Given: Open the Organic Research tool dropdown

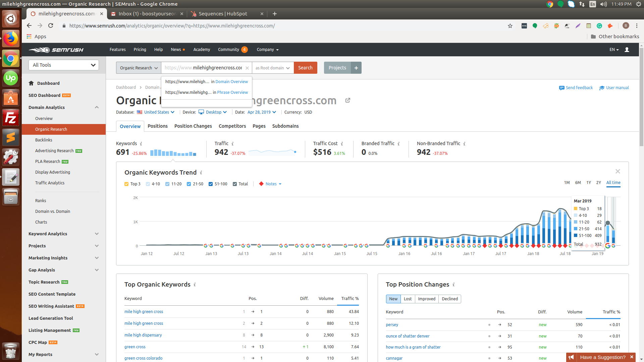Looking at the screenshot, I should 139,68.
